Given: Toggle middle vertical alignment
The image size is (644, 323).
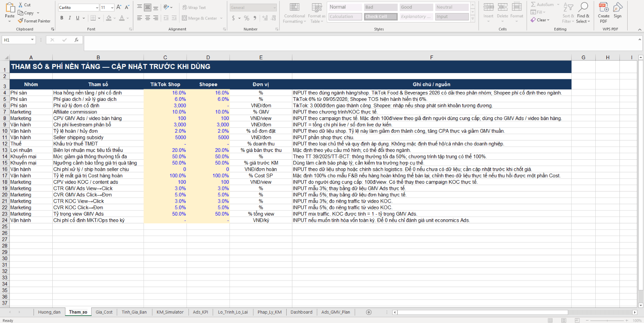Looking at the screenshot, I should click(148, 7).
